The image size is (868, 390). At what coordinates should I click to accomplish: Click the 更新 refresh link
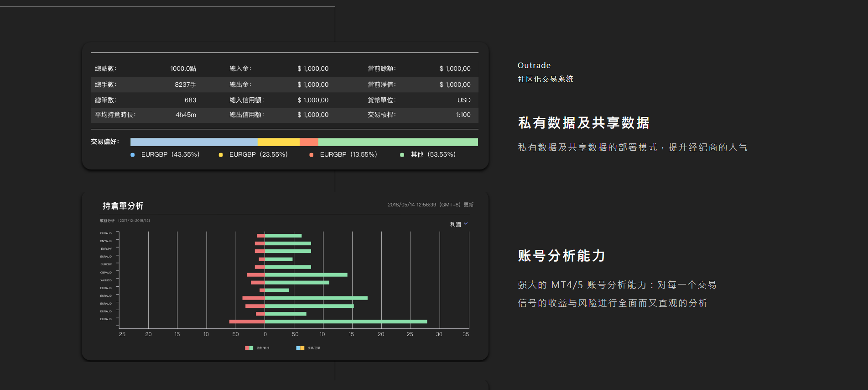(468, 205)
